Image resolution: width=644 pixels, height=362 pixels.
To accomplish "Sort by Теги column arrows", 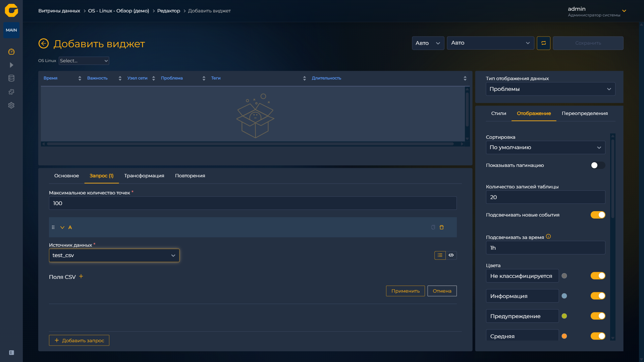I will click(304, 78).
